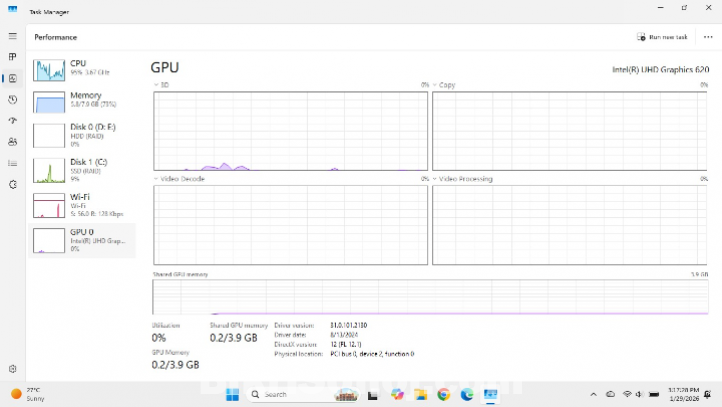Click the Shared GPU memory usage graph
The image size is (722, 407).
pyautogui.click(x=430, y=297)
